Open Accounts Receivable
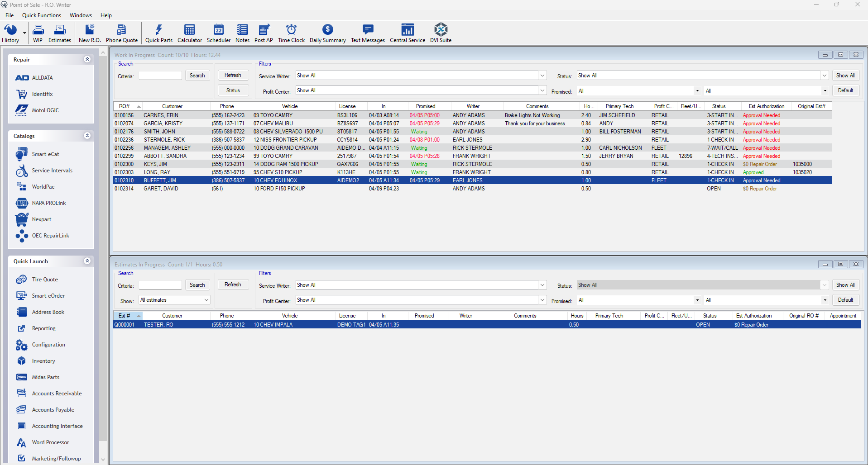The width and height of the screenshot is (868, 465). 56,393
